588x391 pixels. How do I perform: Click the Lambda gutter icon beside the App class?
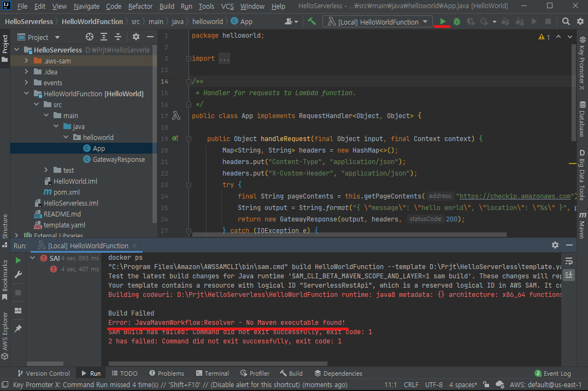point(176,115)
